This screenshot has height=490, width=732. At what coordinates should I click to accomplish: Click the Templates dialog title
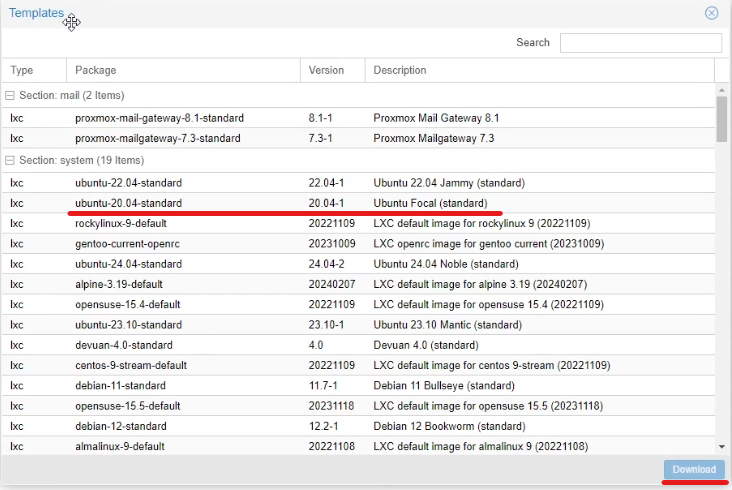point(36,13)
